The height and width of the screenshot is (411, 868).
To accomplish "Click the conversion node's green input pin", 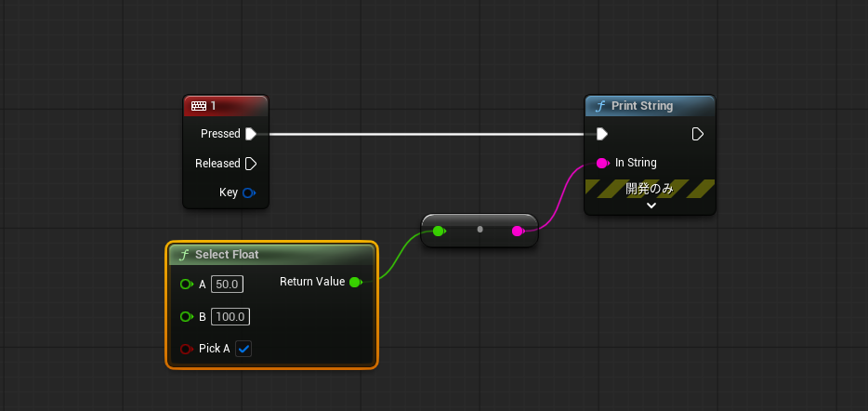I will point(439,230).
